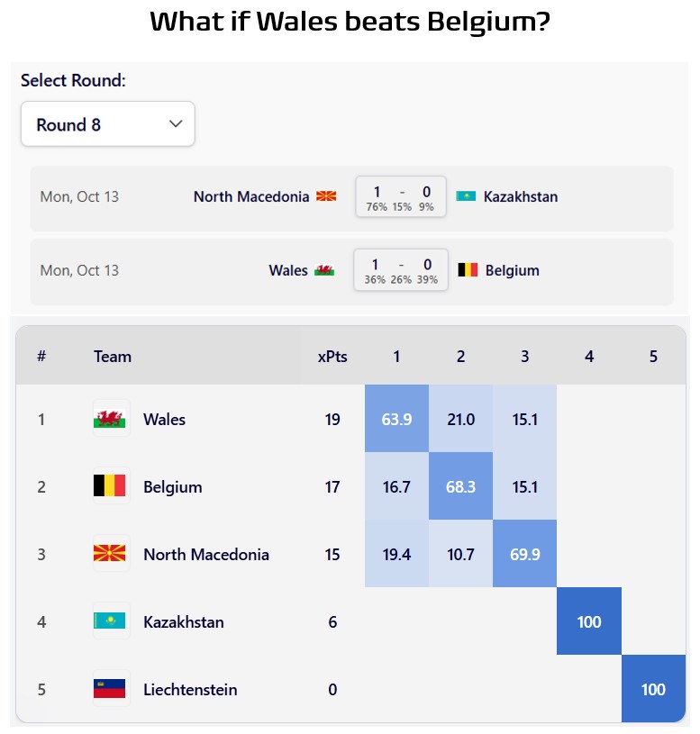This screenshot has height=734, width=700.
Task: Click North Macedonia 69.9 third-place cell
Action: 524,555
